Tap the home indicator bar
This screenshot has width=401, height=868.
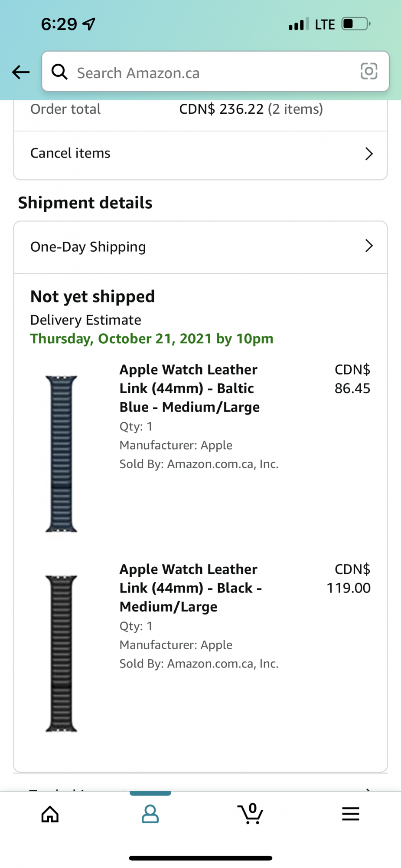point(200,858)
